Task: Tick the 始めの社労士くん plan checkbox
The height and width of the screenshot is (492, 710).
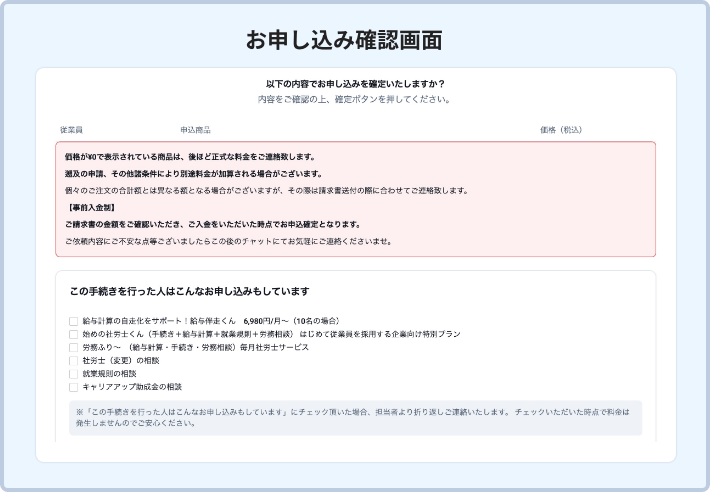Action: [x=73, y=335]
